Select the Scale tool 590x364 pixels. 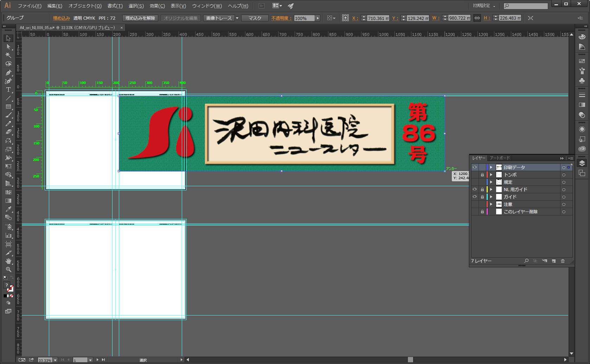tap(8, 149)
